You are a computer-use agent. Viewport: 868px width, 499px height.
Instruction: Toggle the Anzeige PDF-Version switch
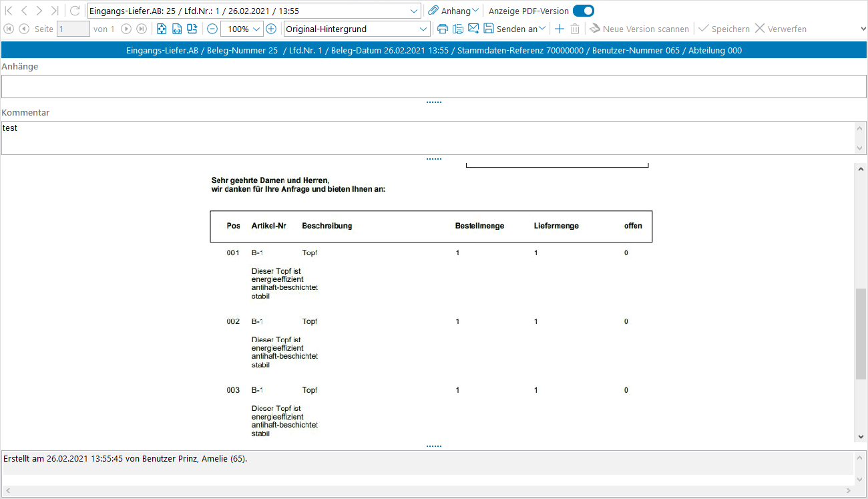[583, 11]
